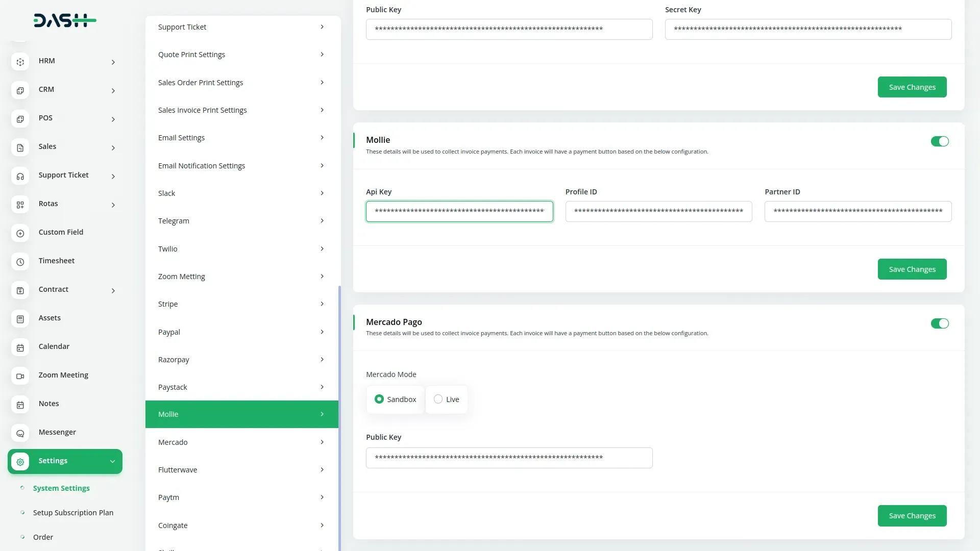Expand the Contract menu chevron

pos(113,291)
